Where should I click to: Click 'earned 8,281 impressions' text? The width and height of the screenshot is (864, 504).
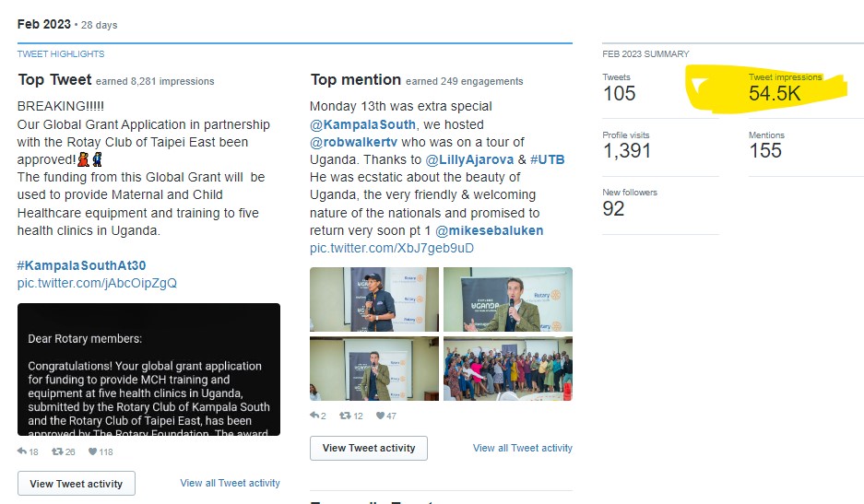point(155,81)
